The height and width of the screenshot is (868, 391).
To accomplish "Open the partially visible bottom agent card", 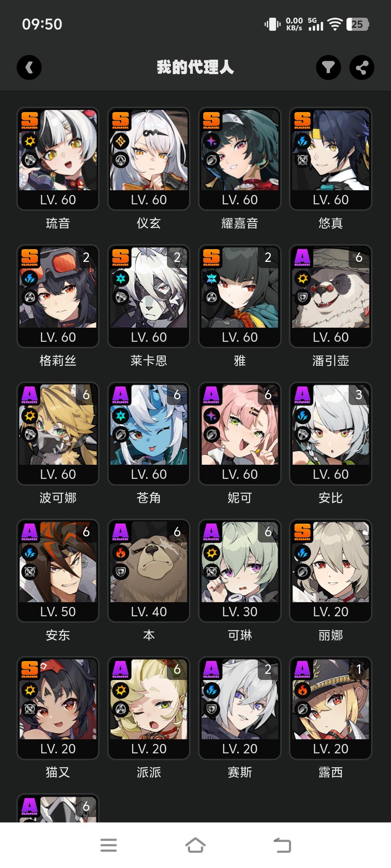I will 58,808.
